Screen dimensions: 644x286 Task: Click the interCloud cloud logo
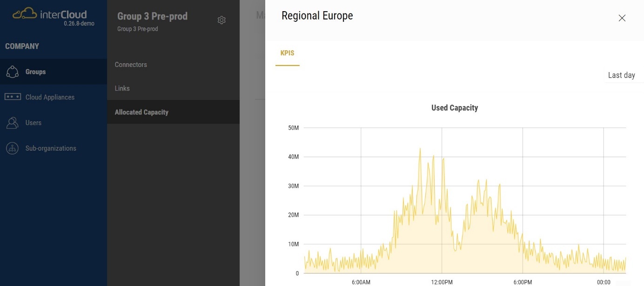pyautogui.click(x=25, y=14)
